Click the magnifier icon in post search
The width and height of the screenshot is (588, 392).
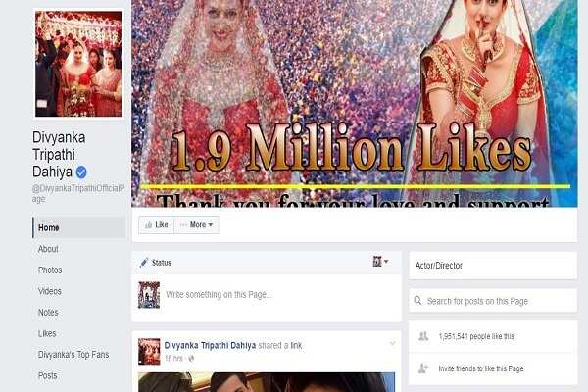click(418, 301)
